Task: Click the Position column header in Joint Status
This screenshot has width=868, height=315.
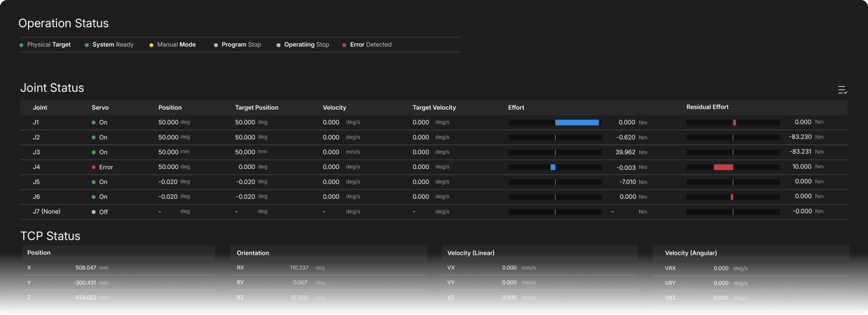Action: pos(170,107)
